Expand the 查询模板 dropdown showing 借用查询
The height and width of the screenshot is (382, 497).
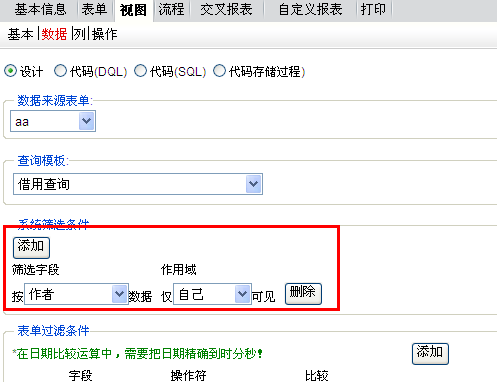click(x=138, y=184)
